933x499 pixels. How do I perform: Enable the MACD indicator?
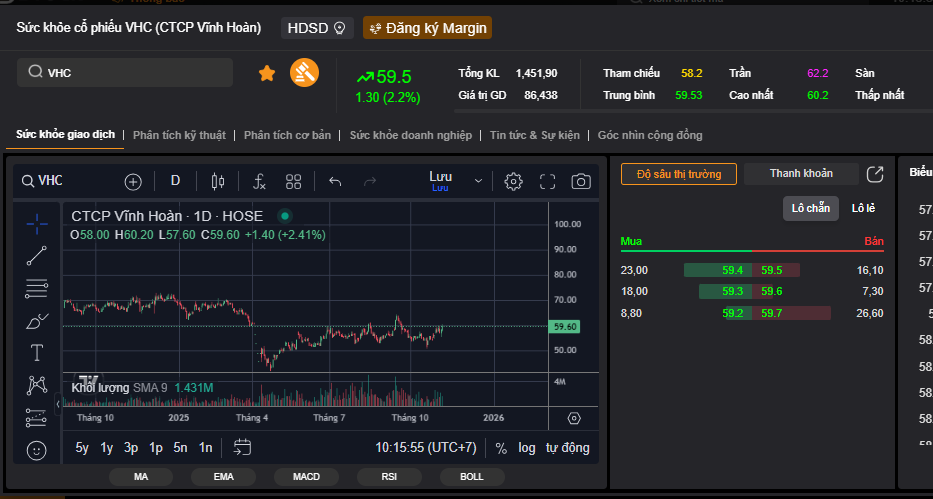[x=306, y=477]
